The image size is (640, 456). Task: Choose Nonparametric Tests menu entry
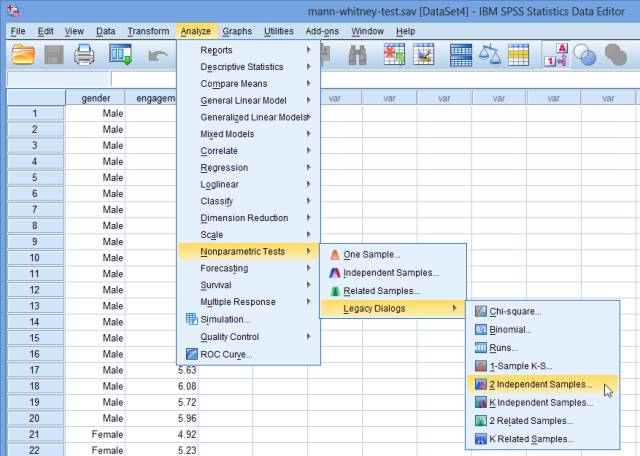[249, 251]
